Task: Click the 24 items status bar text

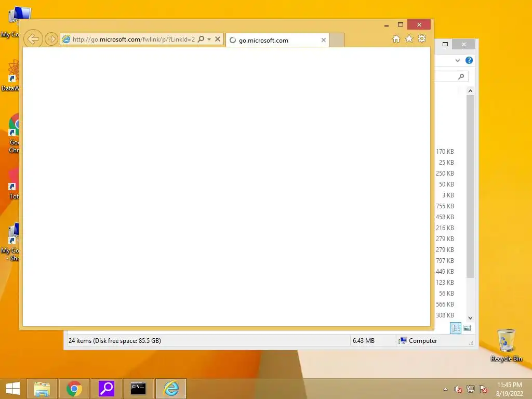Action: pyautogui.click(x=115, y=341)
